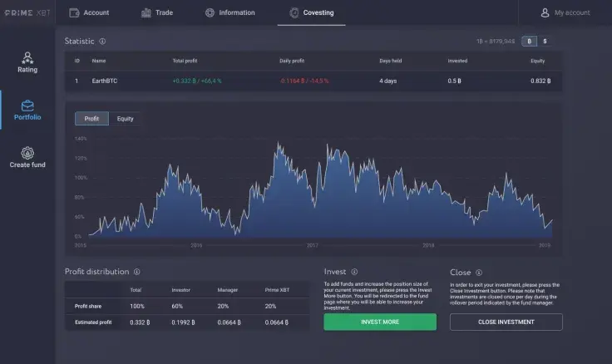Go to the Account tab
Image resolution: width=612 pixels, height=364 pixels.
tap(89, 13)
